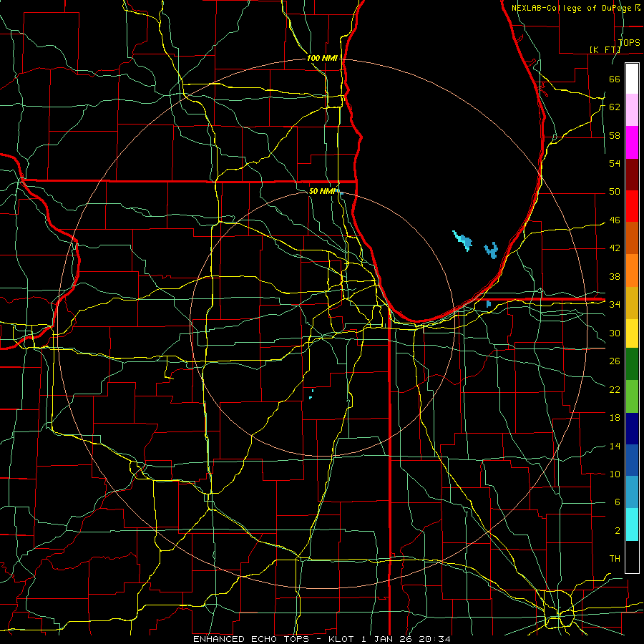The height and width of the screenshot is (644, 644).
Task: Click the KLOT station identifier
Action: coord(341,639)
